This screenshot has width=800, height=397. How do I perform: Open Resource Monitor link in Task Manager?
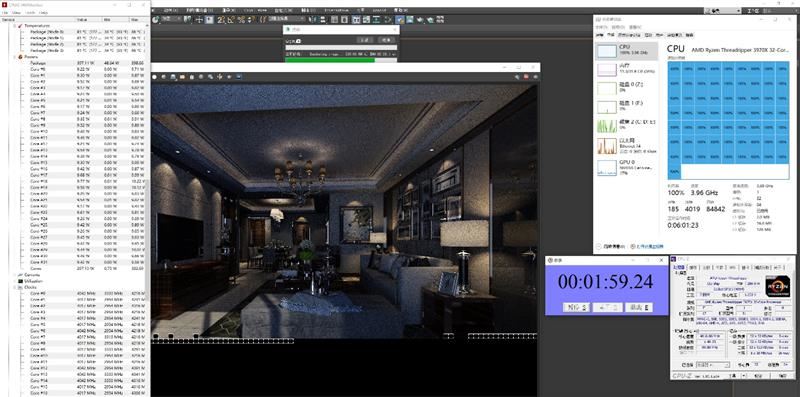pos(649,246)
